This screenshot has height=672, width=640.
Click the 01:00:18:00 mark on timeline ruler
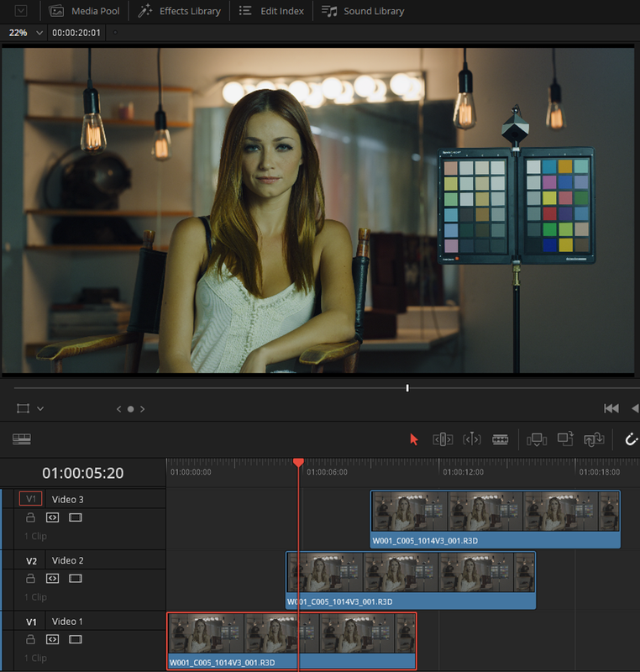[x=600, y=472]
